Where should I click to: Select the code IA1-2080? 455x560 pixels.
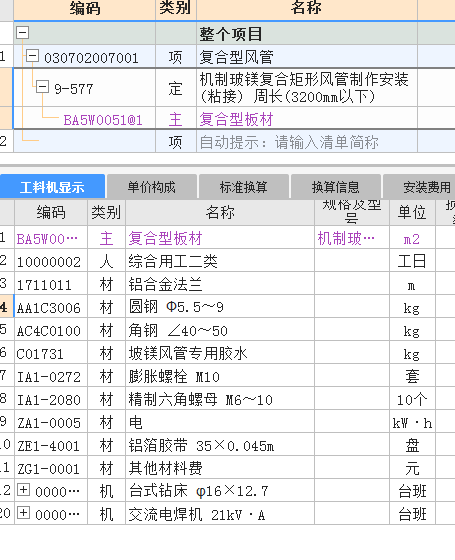point(49,400)
